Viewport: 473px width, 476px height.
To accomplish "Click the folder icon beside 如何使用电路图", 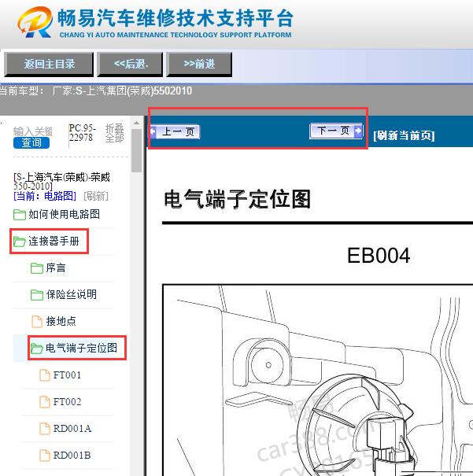I will coord(20,215).
